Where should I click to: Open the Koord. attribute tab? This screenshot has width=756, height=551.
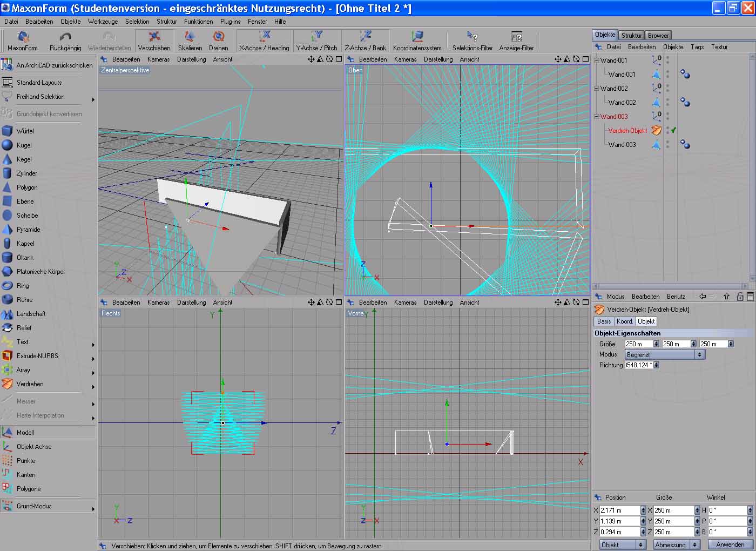click(625, 321)
